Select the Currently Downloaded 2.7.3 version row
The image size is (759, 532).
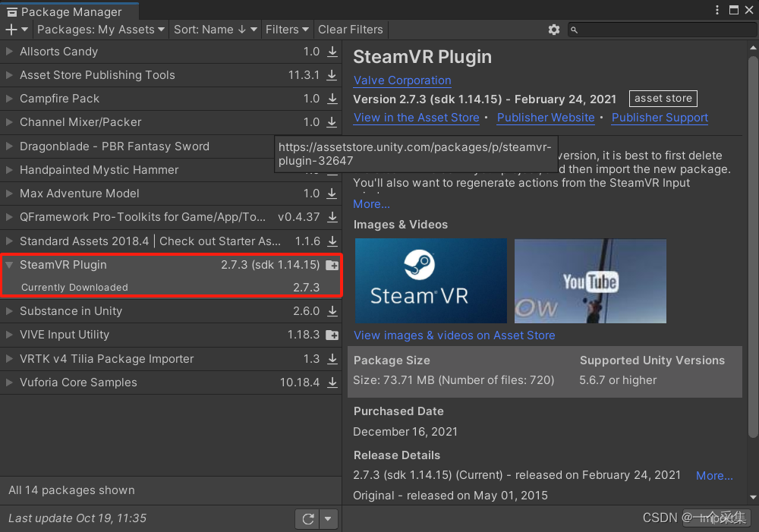coord(171,288)
